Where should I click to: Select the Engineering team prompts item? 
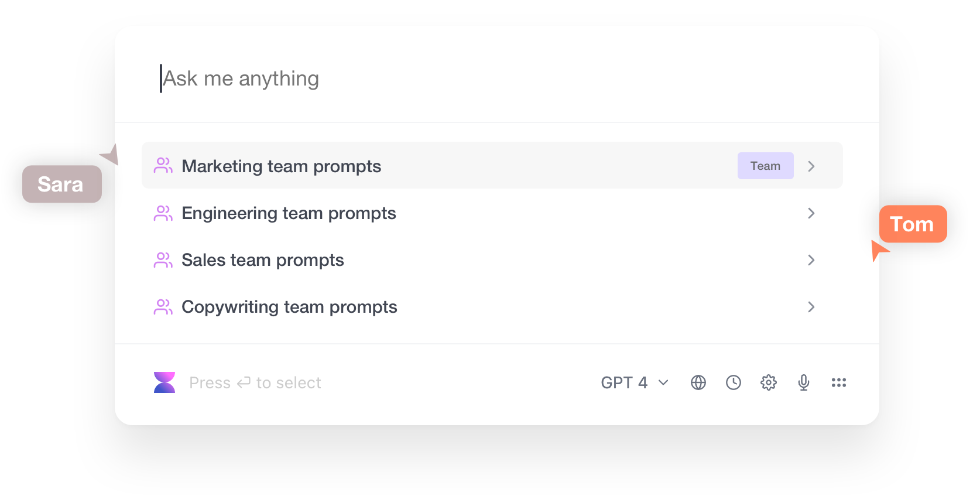click(289, 213)
